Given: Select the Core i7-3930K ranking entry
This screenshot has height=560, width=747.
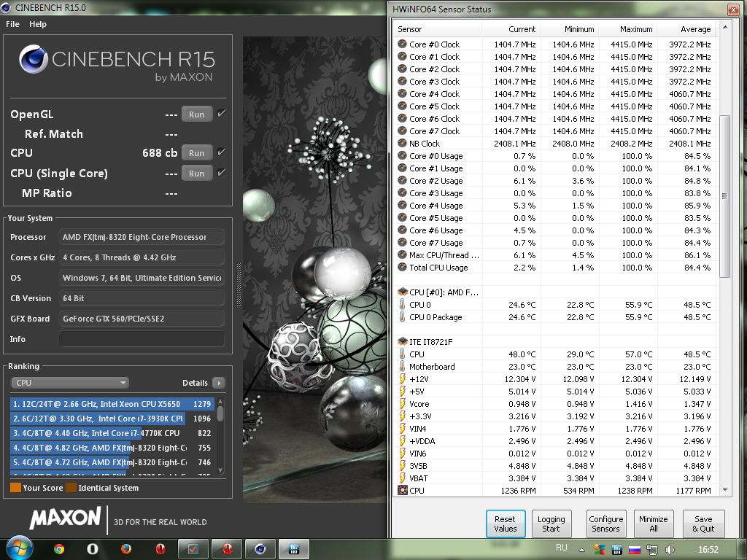Looking at the screenshot, I should pyautogui.click(x=112, y=419).
